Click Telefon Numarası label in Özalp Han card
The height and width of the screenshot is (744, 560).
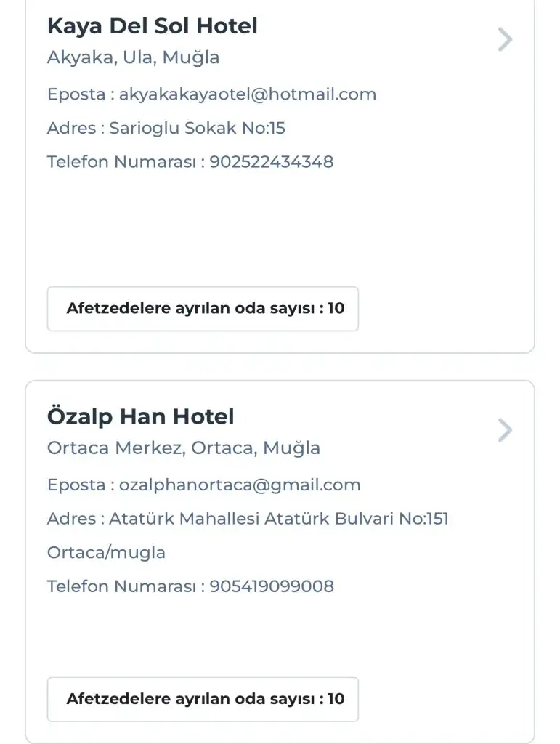(121, 586)
